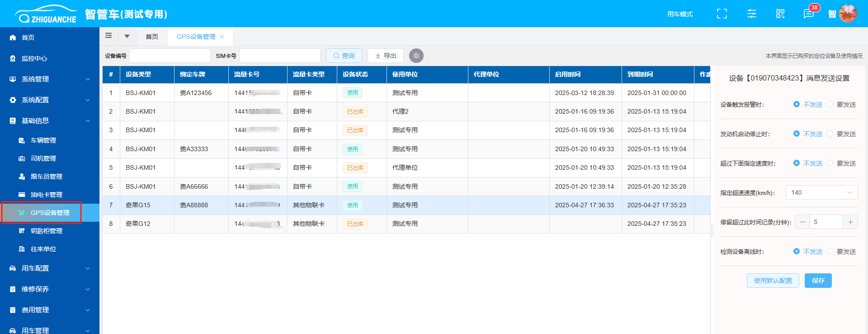The width and height of the screenshot is (868, 334).
Task: Click the user avatar picture
Action: (848, 14)
